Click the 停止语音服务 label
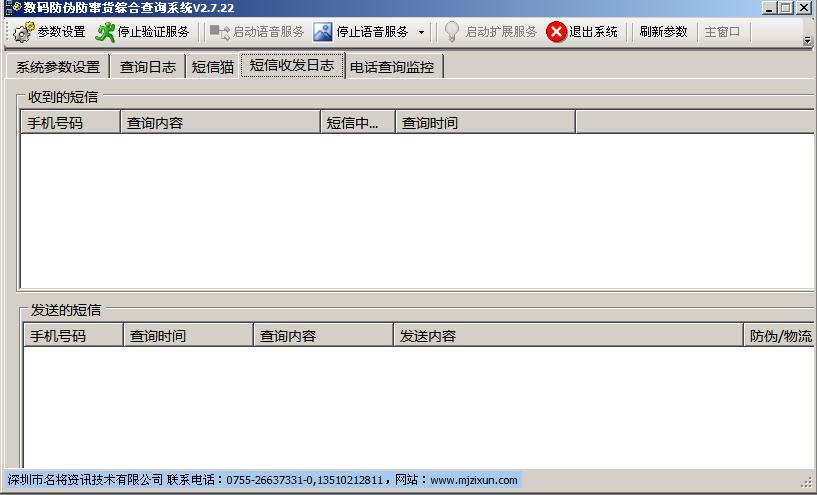 click(x=372, y=32)
